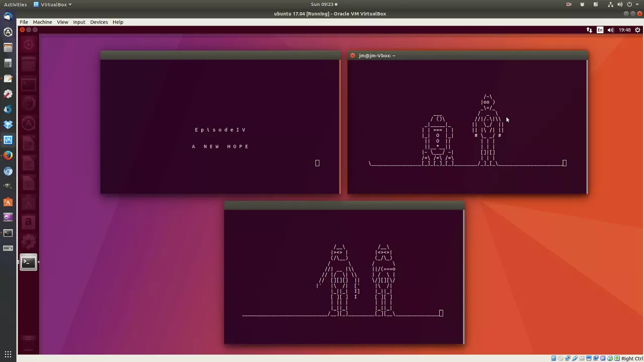Open the Devices menu

(x=99, y=22)
